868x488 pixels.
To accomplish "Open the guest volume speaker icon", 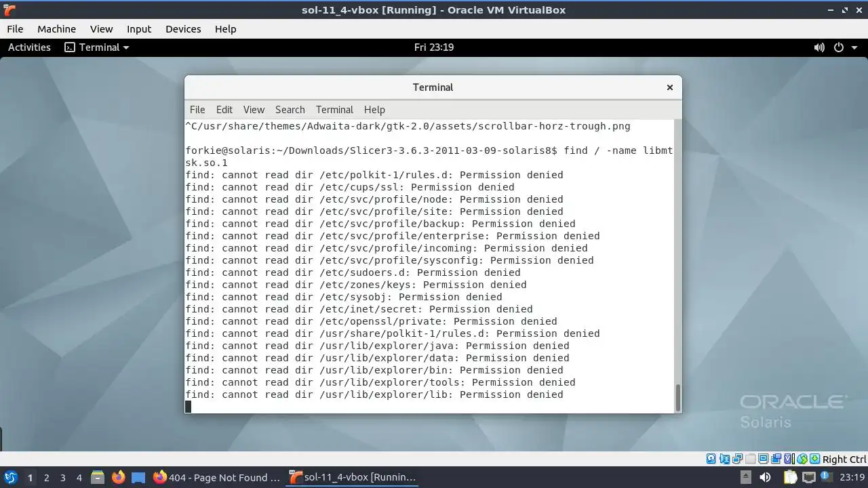I will click(819, 47).
